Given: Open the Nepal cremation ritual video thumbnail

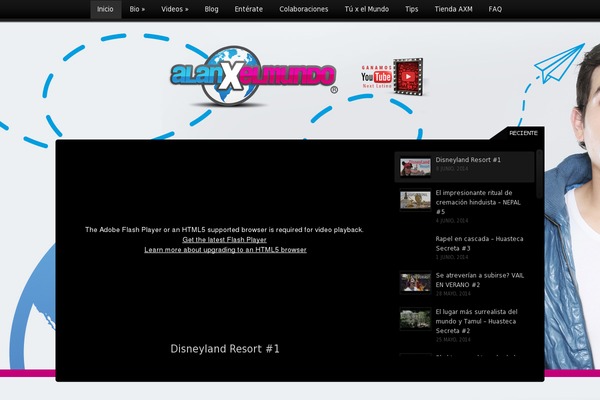Looking at the screenshot, I should pyautogui.click(x=415, y=200).
